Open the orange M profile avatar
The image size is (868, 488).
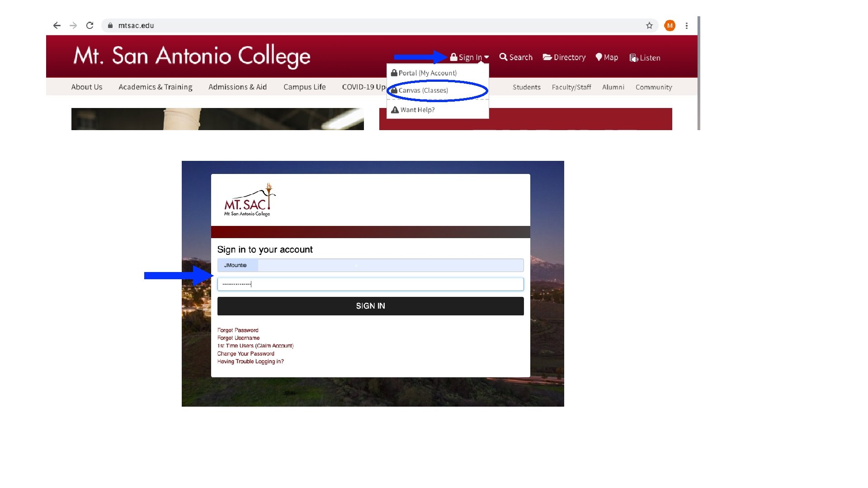[x=670, y=26]
